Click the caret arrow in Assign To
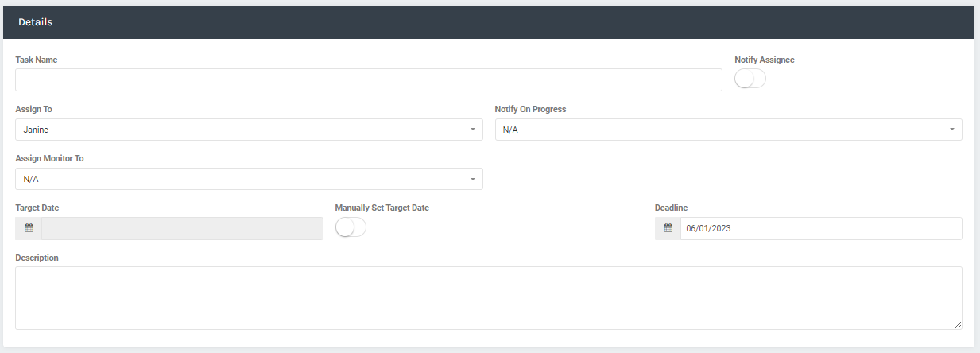The image size is (980, 353). click(x=472, y=130)
